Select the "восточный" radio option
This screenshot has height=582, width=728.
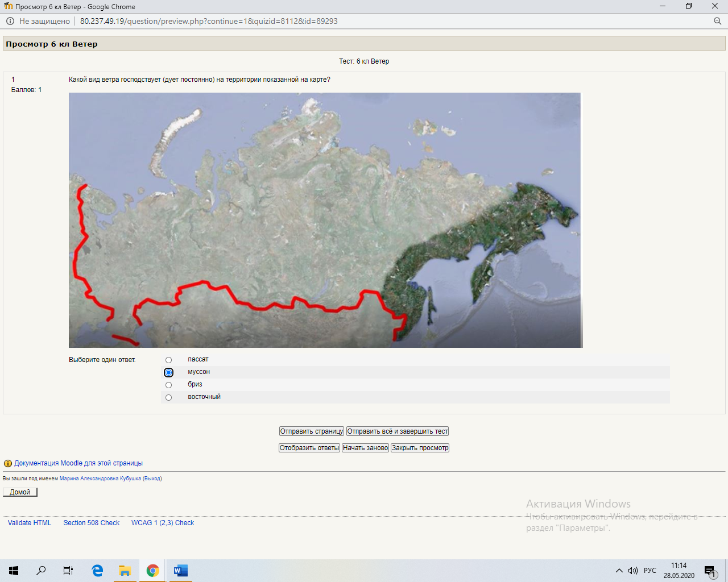(x=168, y=397)
